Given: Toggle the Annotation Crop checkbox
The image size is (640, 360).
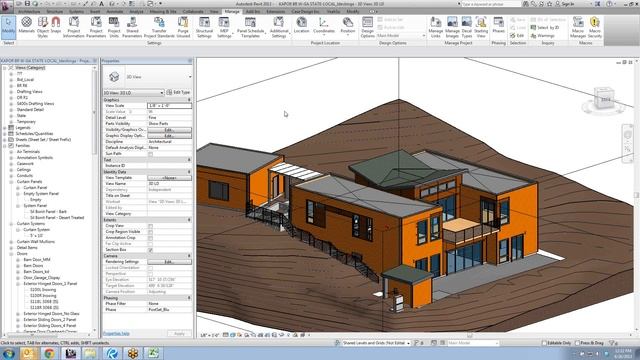Looking at the screenshot, I should tap(150, 238).
